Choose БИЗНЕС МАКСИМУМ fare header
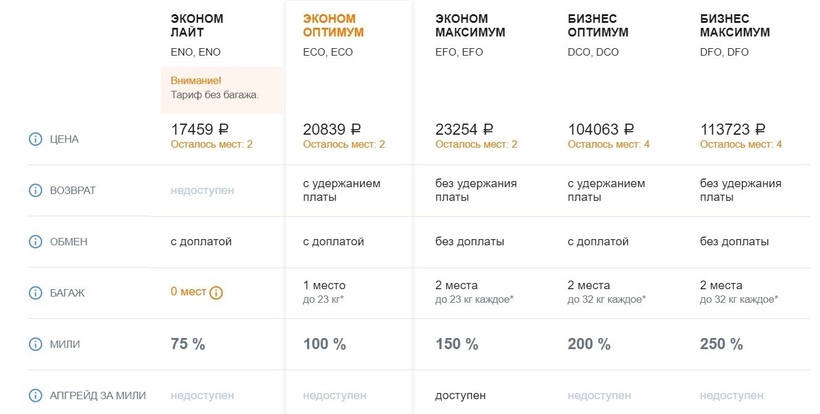 coord(735,25)
